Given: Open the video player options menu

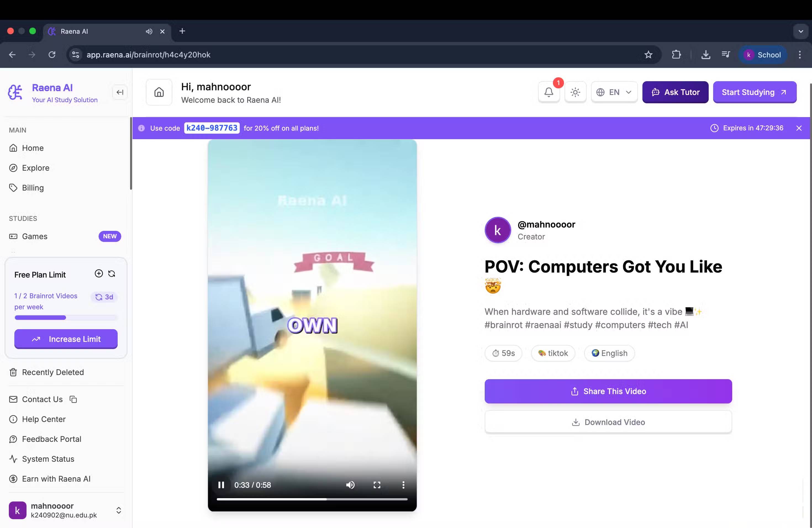Looking at the screenshot, I should coord(404,485).
